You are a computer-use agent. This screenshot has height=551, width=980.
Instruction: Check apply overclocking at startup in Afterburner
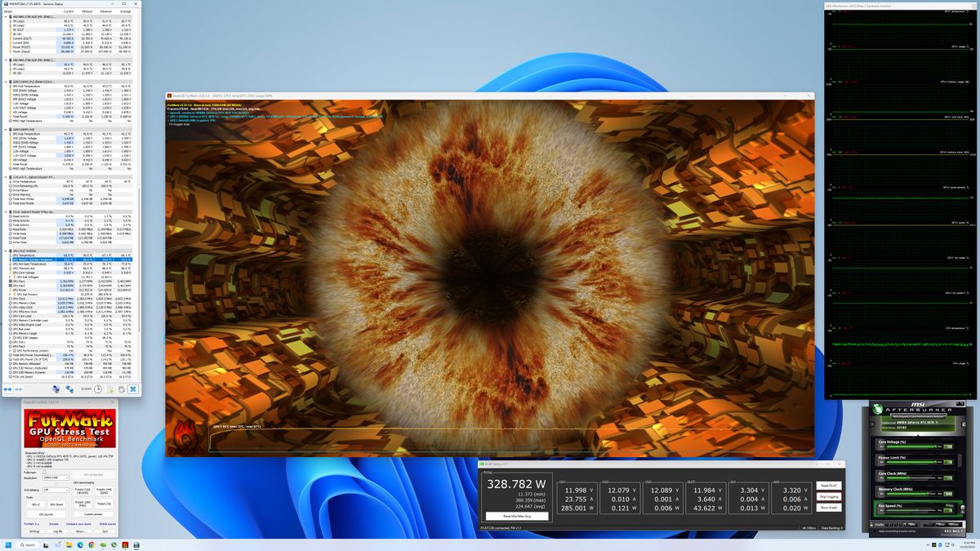tap(876, 531)
